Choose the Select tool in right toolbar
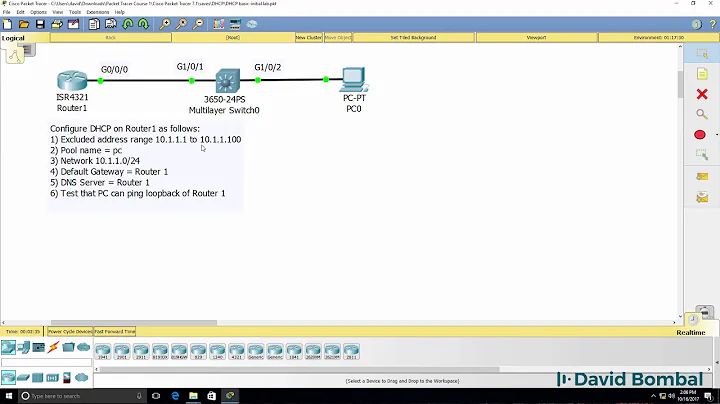This screenshot has width=720, height=404. (702, 54)
